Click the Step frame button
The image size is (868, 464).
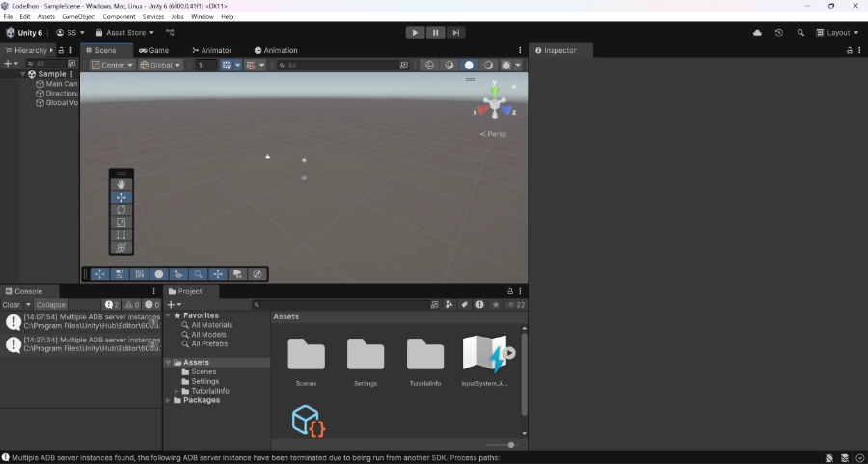pos(455,32)
